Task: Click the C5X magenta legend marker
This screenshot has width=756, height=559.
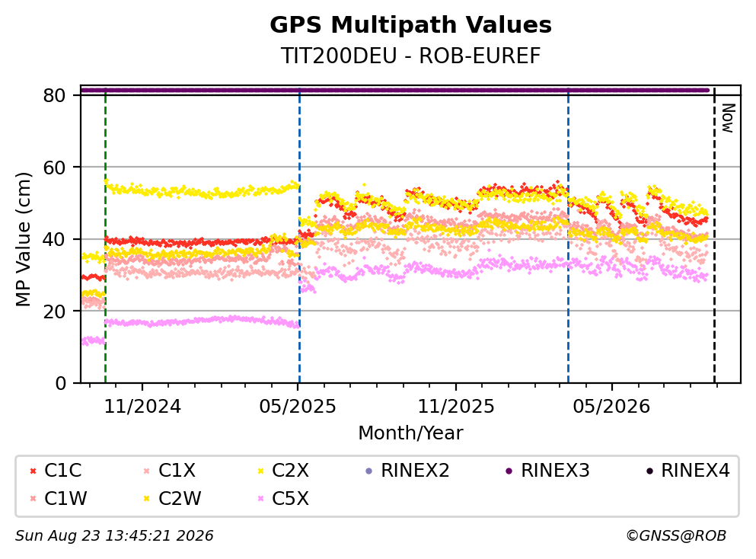Action: coord(261,499)
